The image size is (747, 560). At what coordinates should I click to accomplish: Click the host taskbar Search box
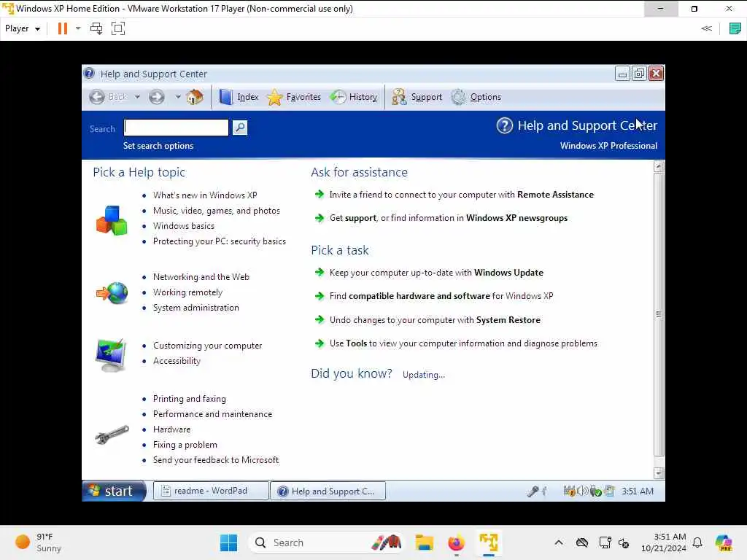[x=327, y=542]
